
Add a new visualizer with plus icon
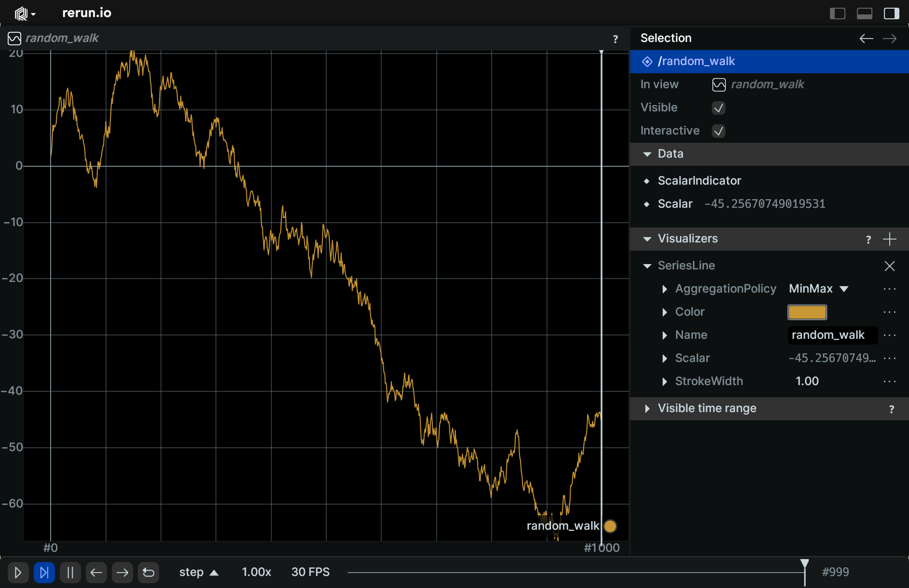point(889,239)
